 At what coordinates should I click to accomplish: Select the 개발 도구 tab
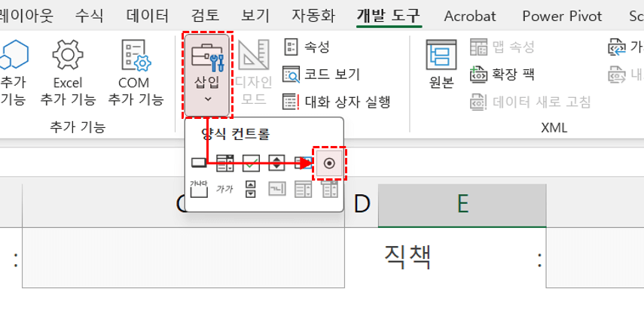pyautogui.click(x=389, y=16)
